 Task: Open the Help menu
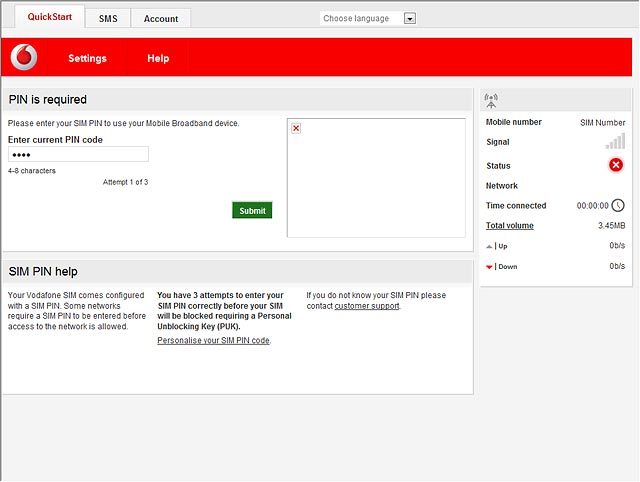[158, 58]
